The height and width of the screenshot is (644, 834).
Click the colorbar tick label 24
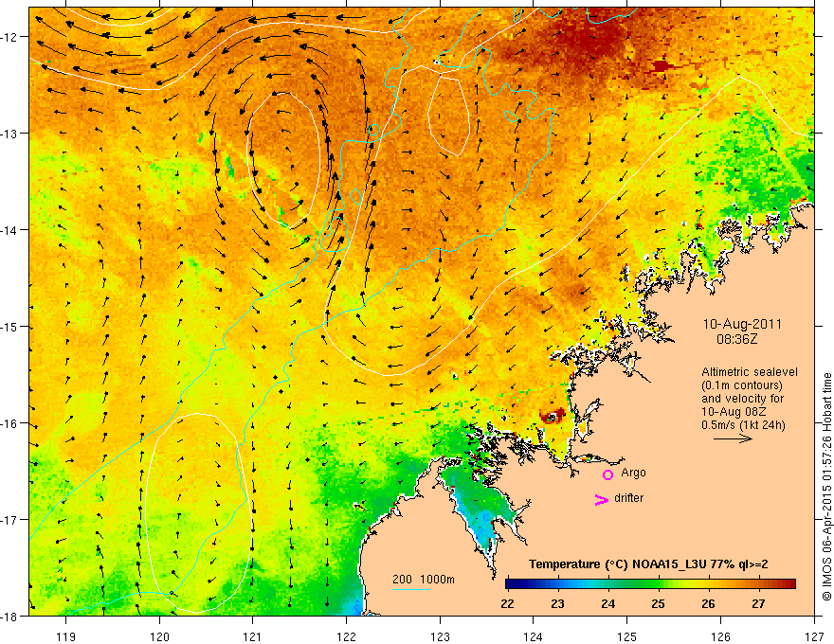pos(607,603)
